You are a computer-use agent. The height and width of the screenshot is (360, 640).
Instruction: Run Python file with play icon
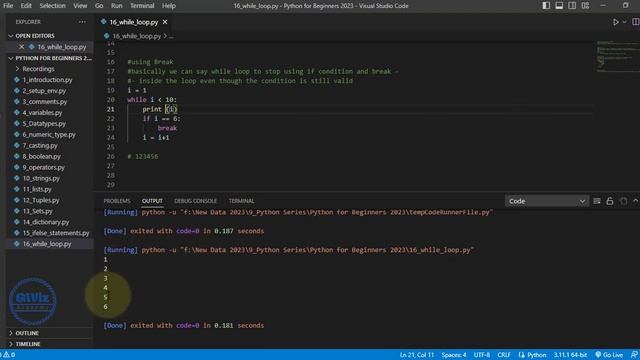pos(616,22)
